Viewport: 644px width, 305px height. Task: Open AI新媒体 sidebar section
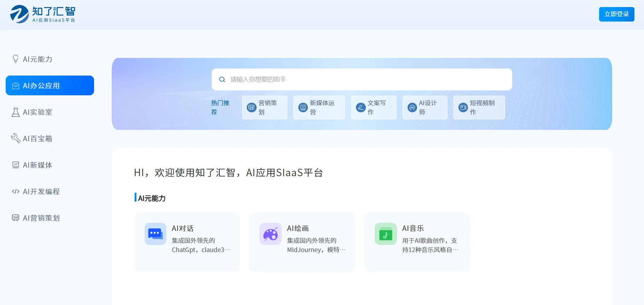pos(50,165)
